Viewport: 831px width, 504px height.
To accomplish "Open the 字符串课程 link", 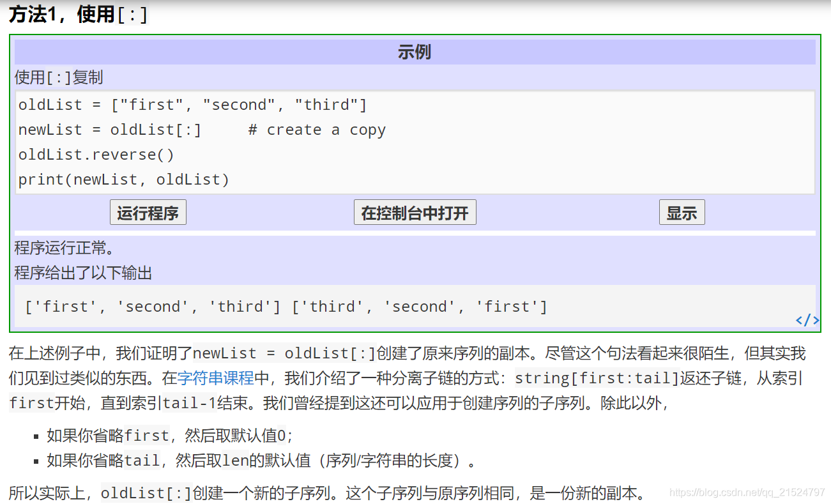I will pyautogui.click(x=216, y=378).
